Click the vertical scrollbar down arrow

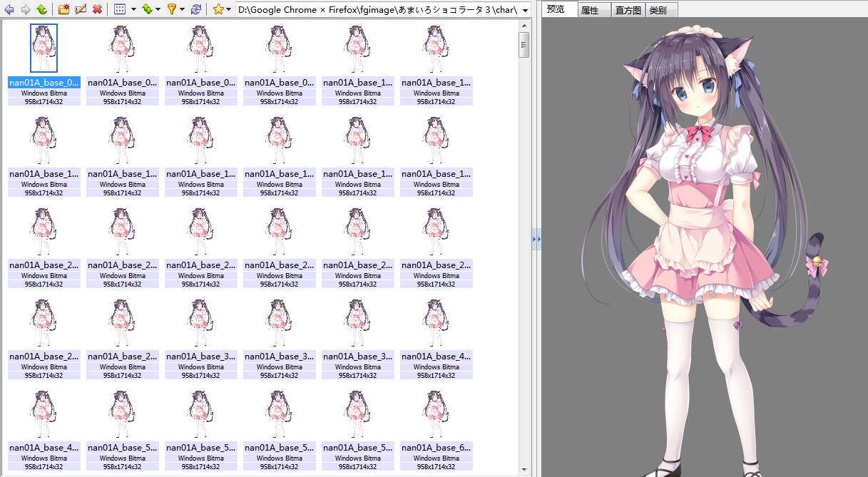coord(524,471)
